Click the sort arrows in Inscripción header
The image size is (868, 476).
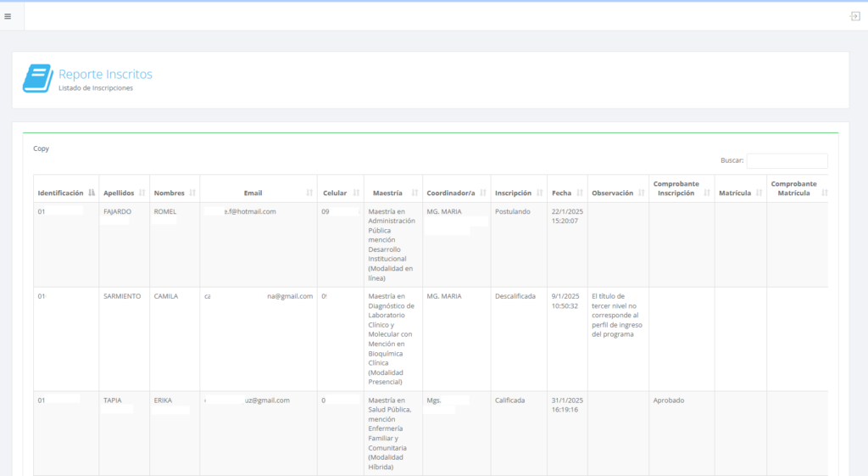(x=540, y=193)
